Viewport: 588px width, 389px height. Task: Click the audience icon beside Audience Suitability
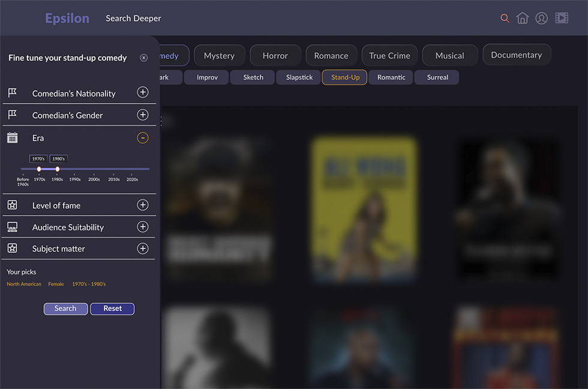tap(12, 227)
